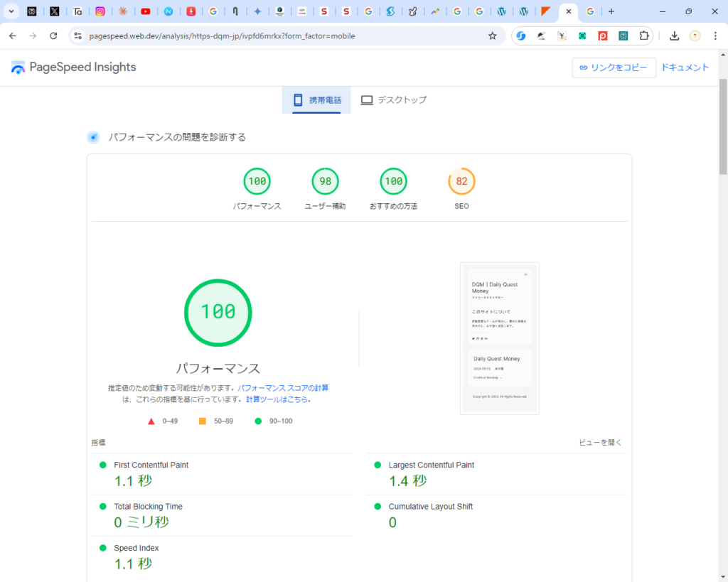Switch to the デスクトップ tab
This screenshot has width=728, height=582.
point(393,100)
